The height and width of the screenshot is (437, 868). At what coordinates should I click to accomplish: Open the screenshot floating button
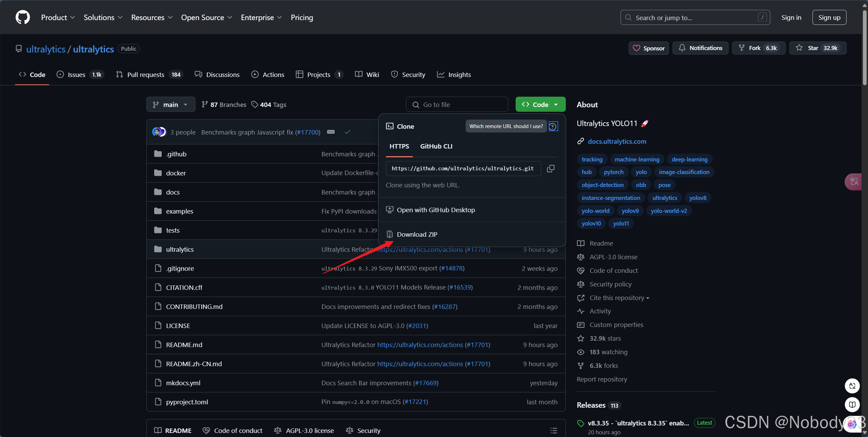pyautogui.click(x=852, y=386)
